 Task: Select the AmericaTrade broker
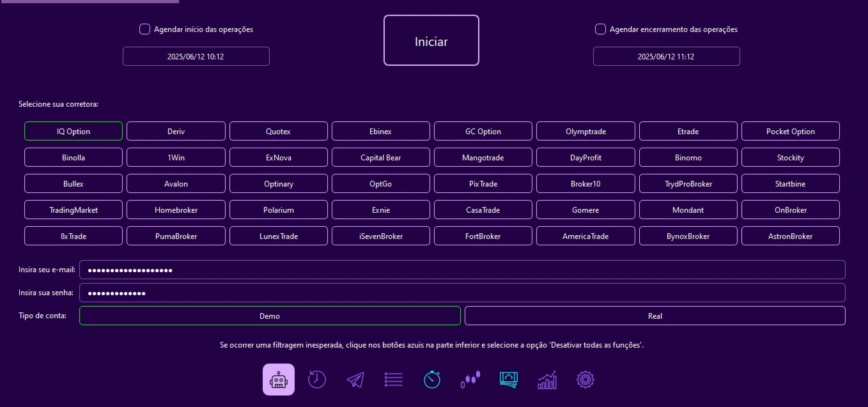pos(585,236)
